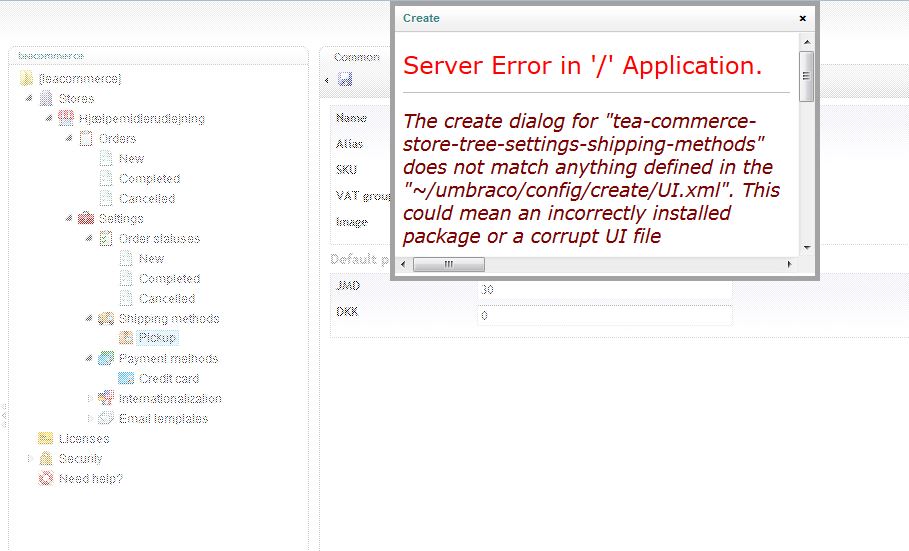Click the Need help lifebuoy icon
This screenshot has height=551, width=909.
[45, 478]
